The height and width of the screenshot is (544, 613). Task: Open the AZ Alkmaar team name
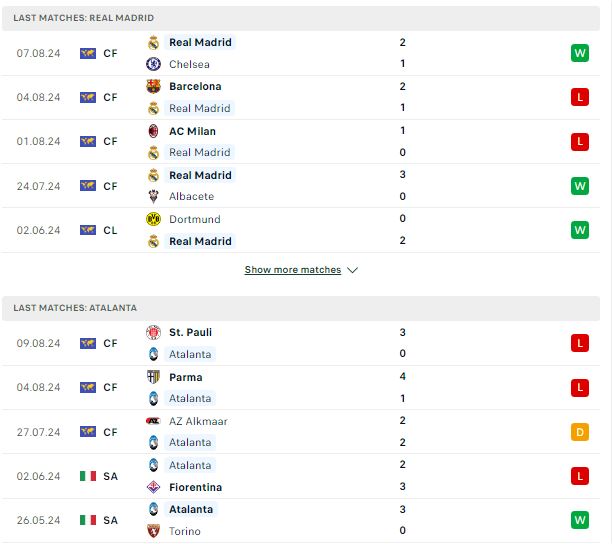tap(198, 421)
